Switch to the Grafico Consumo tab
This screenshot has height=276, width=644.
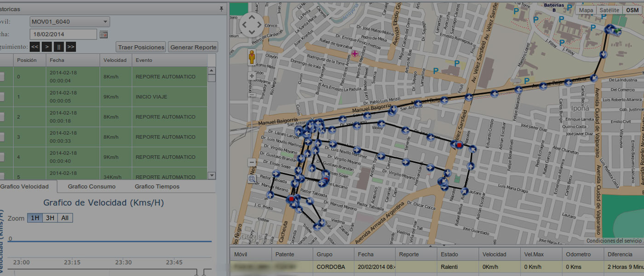pyautogui.click(x=92, y=186)
